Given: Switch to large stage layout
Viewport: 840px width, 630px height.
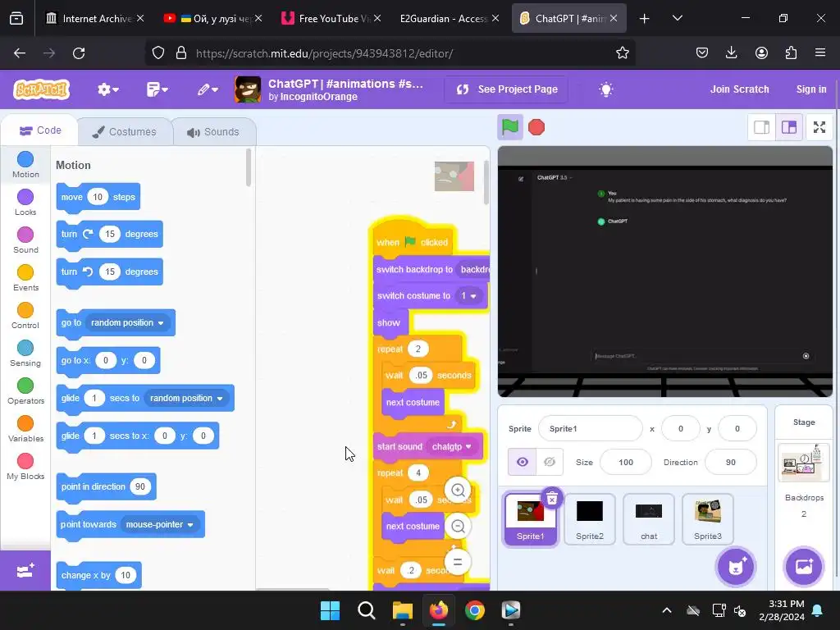Looking at the screenshot, I should tap(788, 127).
